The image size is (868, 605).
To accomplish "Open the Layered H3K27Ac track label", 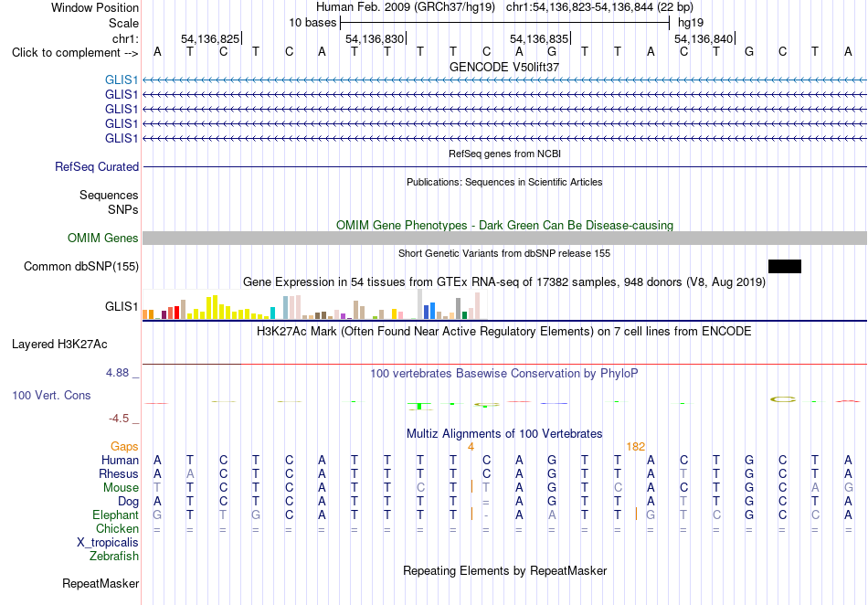I will click(59, 345).
